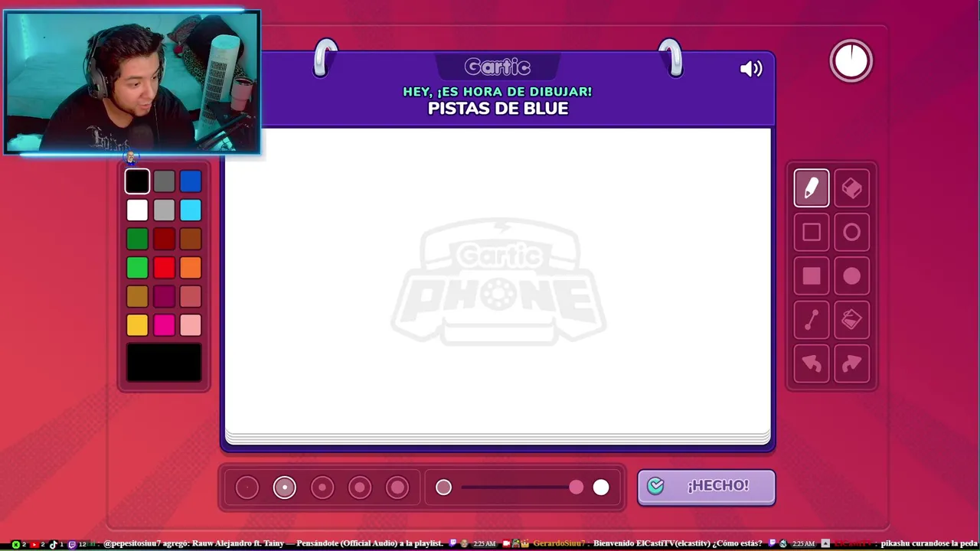Pick the orange color swatch

(191, 268)
